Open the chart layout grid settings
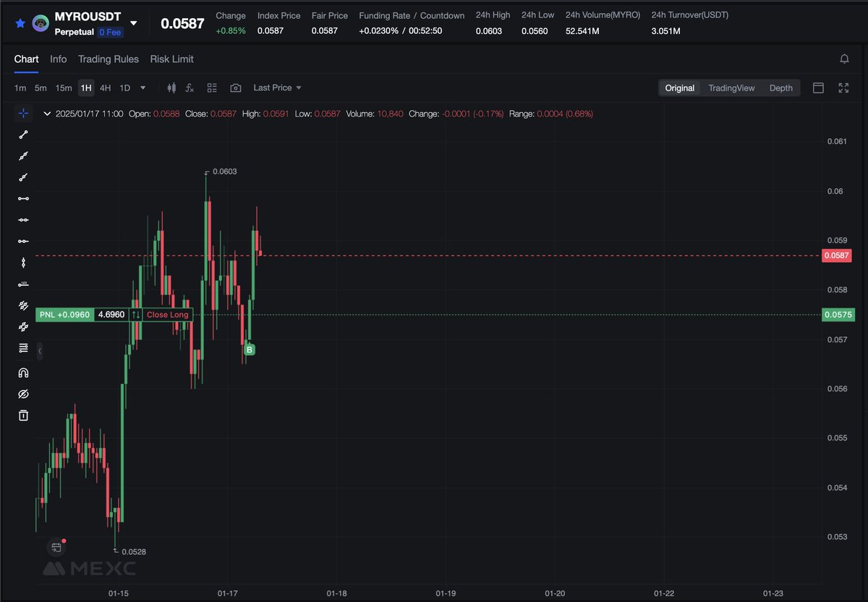The image size is (868, 602). 212,88
